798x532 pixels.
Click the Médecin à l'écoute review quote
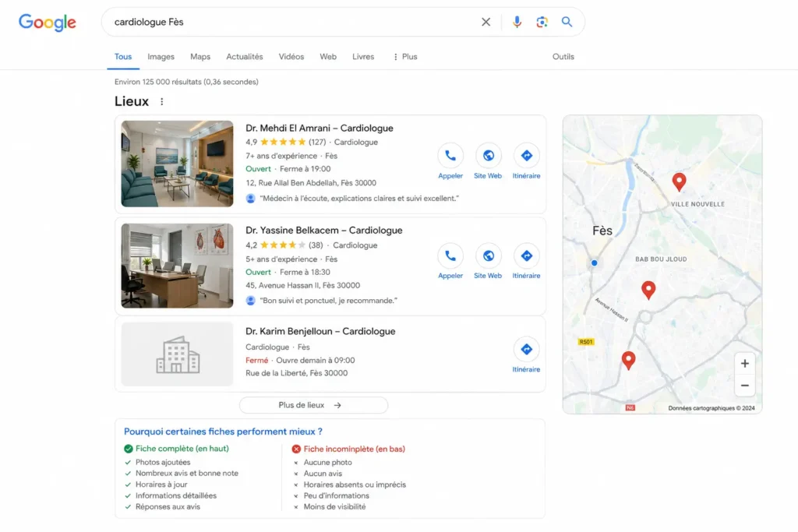[359, 199]
